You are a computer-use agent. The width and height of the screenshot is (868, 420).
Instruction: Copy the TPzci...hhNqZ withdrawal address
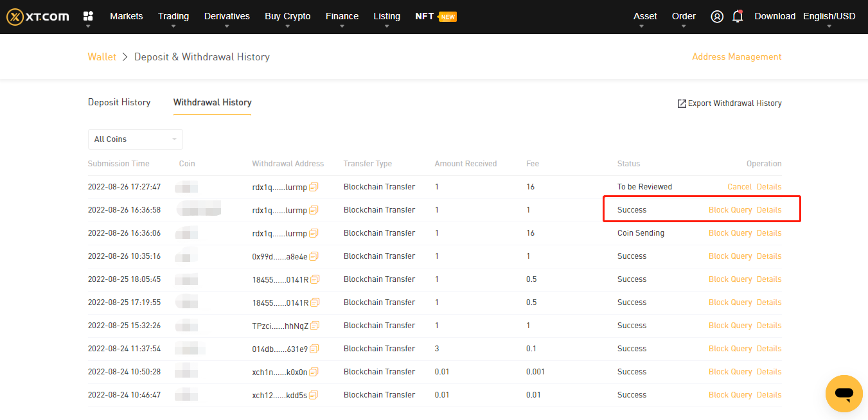click(314, 326)
